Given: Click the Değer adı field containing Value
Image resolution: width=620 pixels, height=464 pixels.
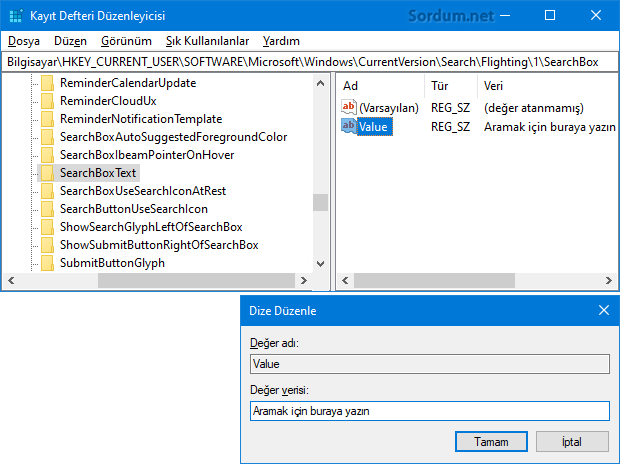Looking at the screenshot, I should click(430, 364).
